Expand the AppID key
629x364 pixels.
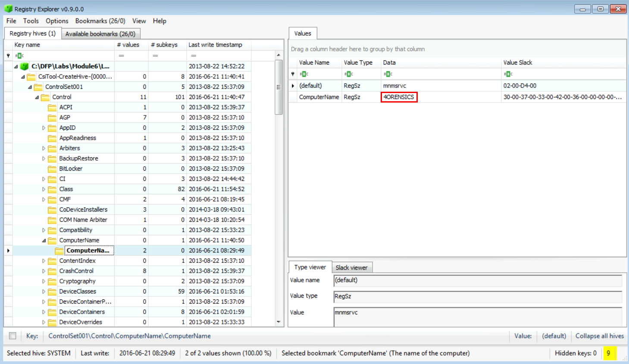(44, 128)
